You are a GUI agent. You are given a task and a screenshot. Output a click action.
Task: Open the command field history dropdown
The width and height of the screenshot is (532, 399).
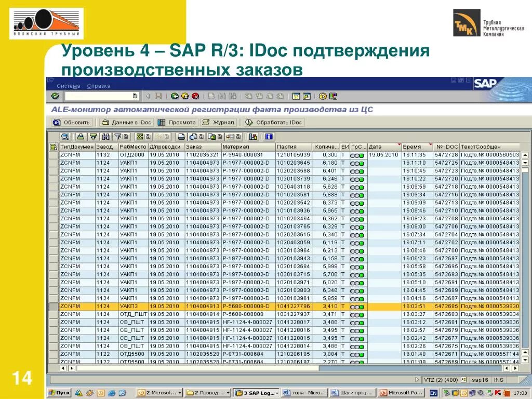[x=135, y=96]
